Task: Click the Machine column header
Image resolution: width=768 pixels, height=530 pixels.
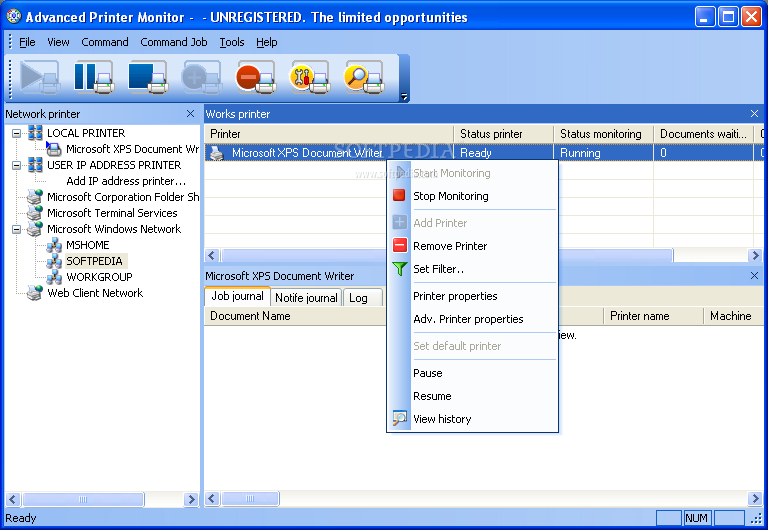Action: [x=733, y=316]
